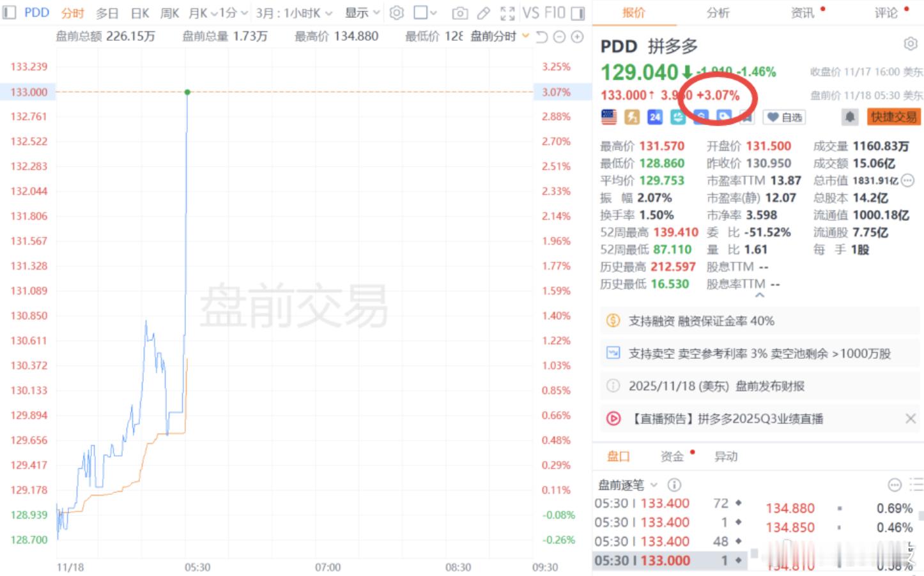Open the 分析 tab
924x576 pixels.
click(718, 13)
